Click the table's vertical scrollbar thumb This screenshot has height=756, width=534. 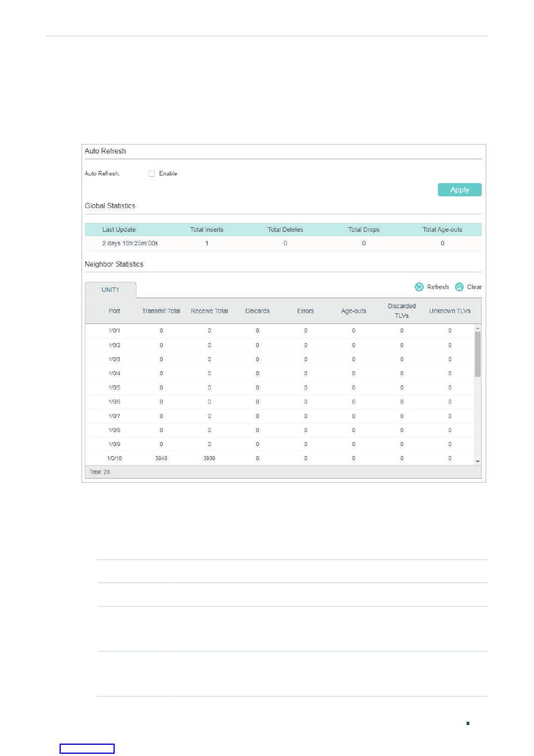click(x=478, y=354)
